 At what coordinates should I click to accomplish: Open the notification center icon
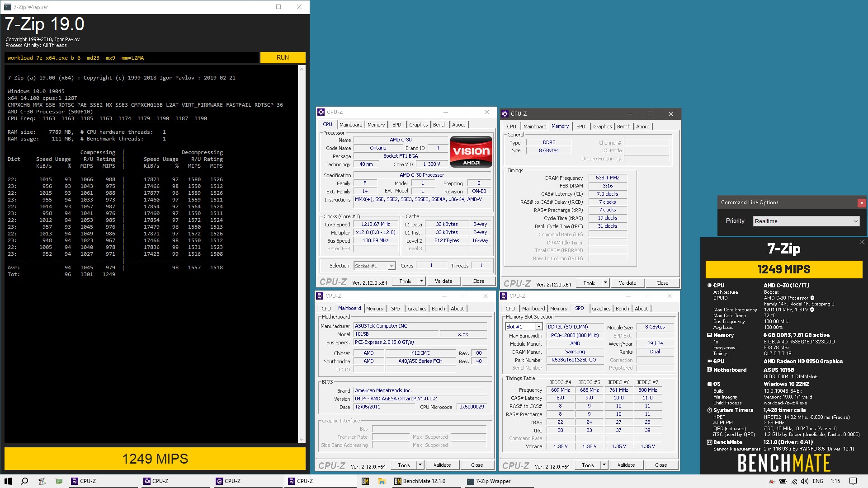(x=853, y=481)
